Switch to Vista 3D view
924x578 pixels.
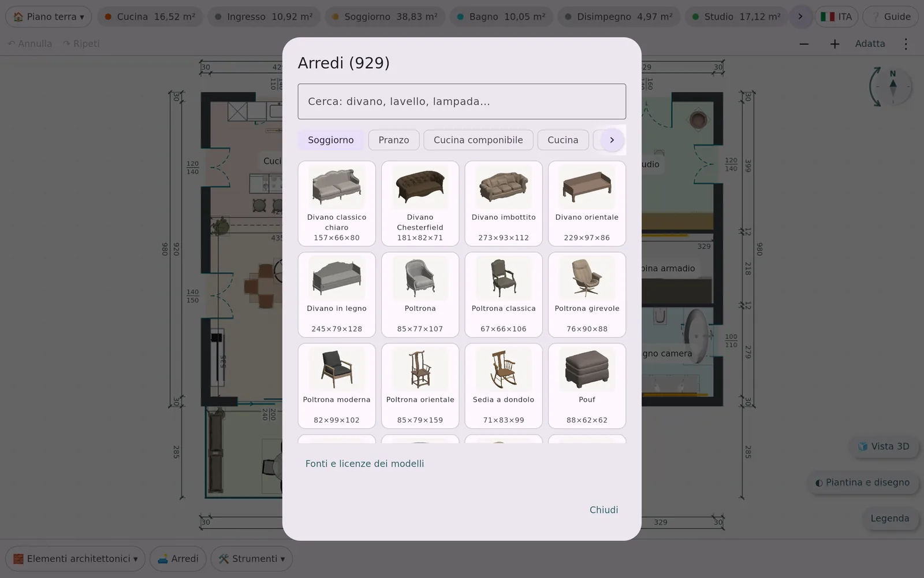pyautogui.click(x=884, y=446)
